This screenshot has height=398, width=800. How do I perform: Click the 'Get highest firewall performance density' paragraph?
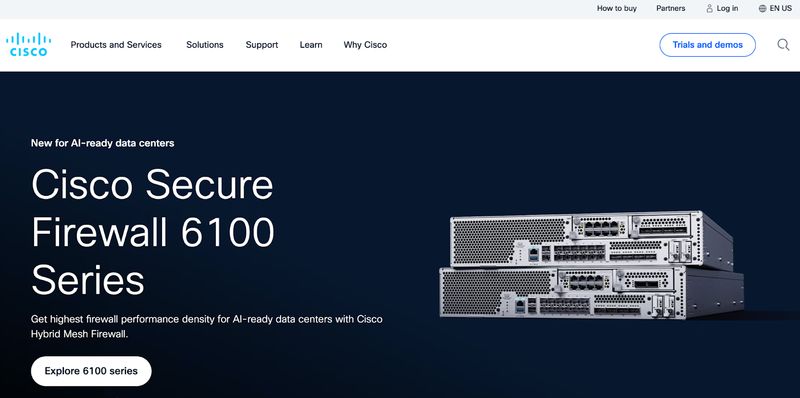[207, 327]
